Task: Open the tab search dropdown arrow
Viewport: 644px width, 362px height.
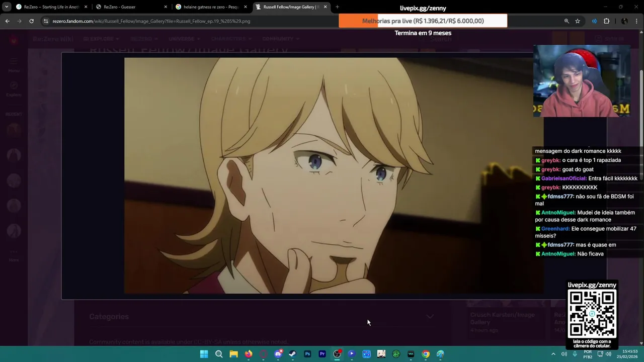Action: click(x=7, y=7)
